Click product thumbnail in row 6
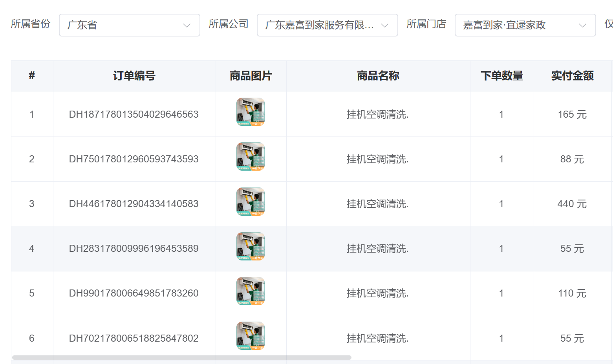The height and width of the screenshot is (364, 613). tap(251, 336)
